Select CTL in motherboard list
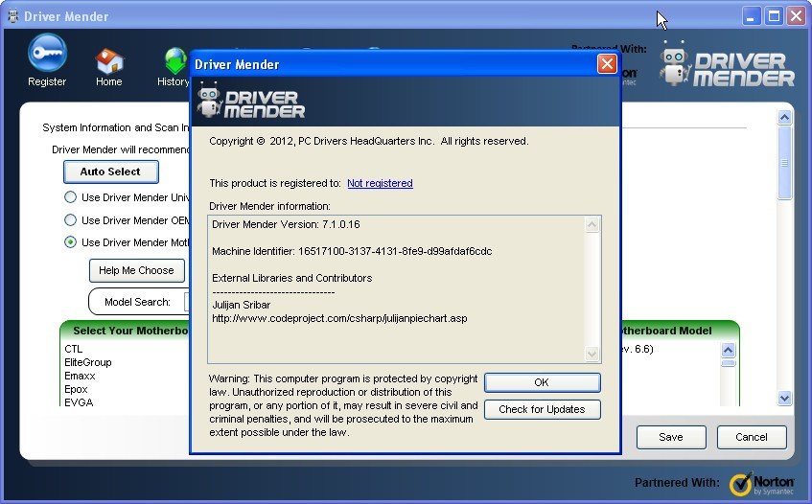Screen dimensions: 812x504 [x=74, y=349]
